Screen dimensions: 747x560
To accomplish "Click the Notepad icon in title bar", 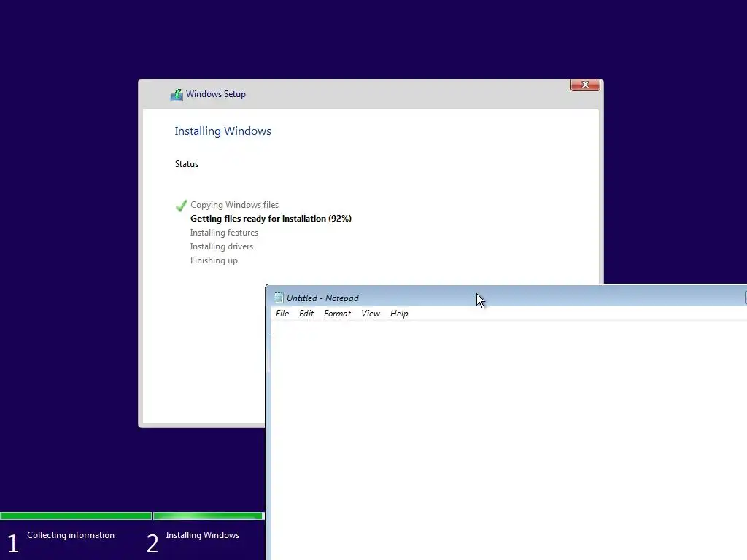I will 279,297.
